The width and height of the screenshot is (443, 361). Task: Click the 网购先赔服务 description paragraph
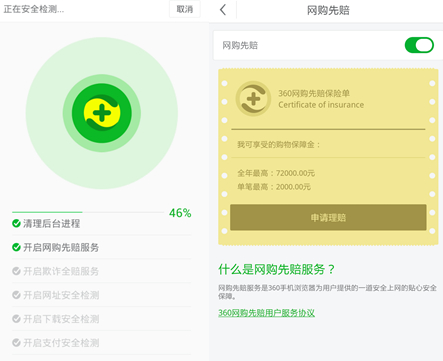click(x=327, y=292)
